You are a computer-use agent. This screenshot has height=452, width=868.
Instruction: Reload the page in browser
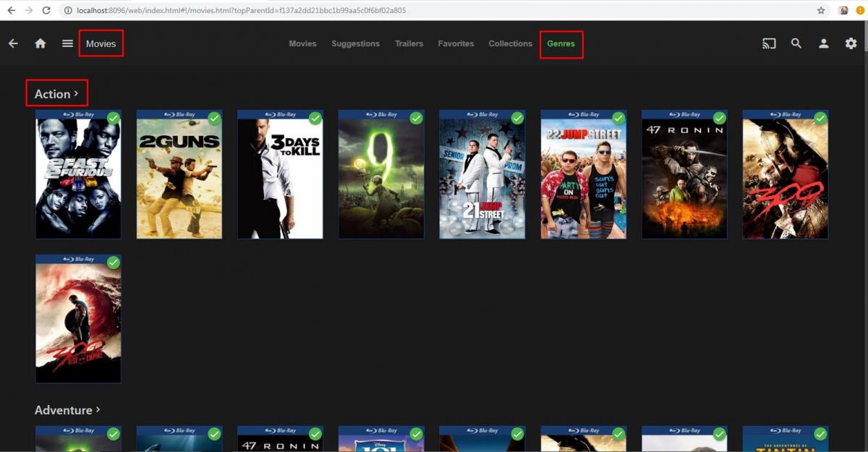click(46, 11)
